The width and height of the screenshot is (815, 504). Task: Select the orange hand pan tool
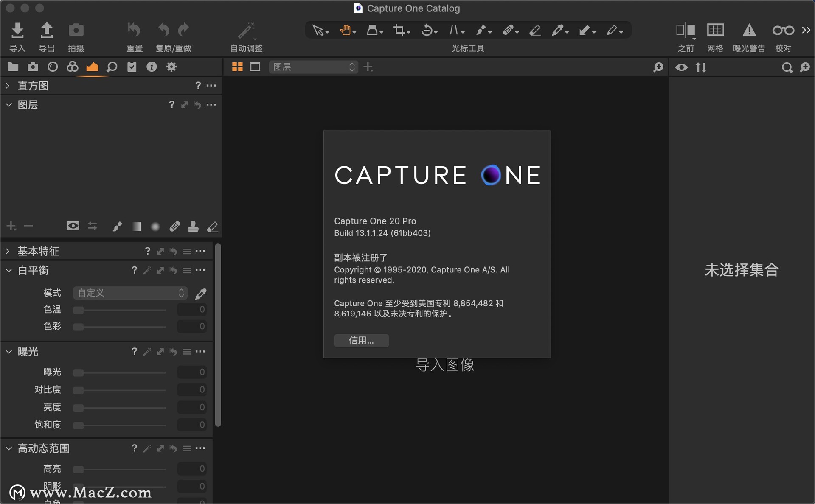(348, 30)
